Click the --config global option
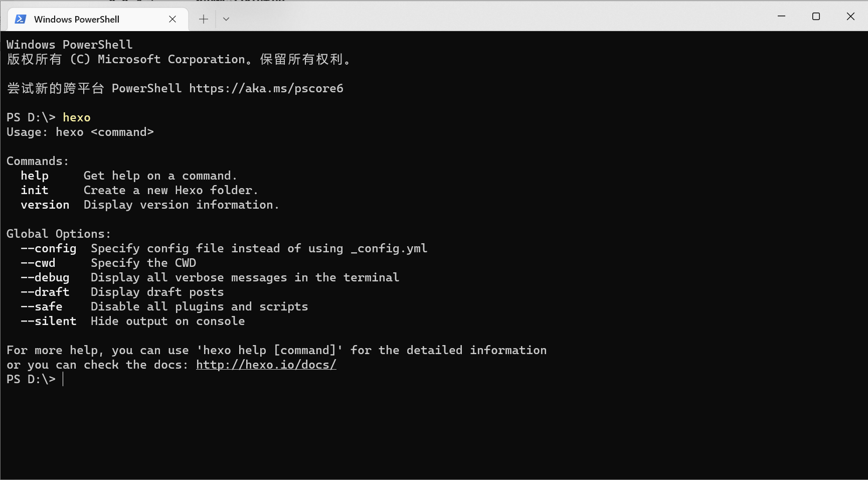The height and width of the screenshot is (480, 868). tap(49, 248)
